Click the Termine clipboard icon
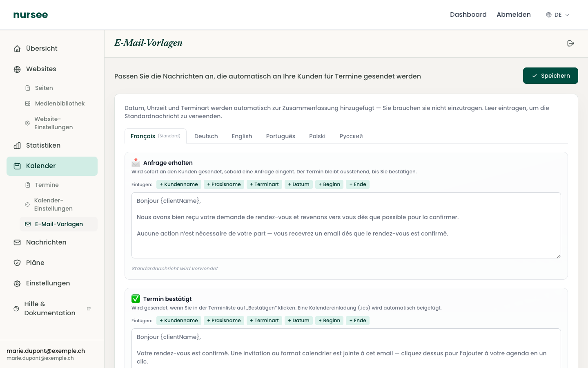The width and height of the screenshot is (588, 368). pos(28,185)
